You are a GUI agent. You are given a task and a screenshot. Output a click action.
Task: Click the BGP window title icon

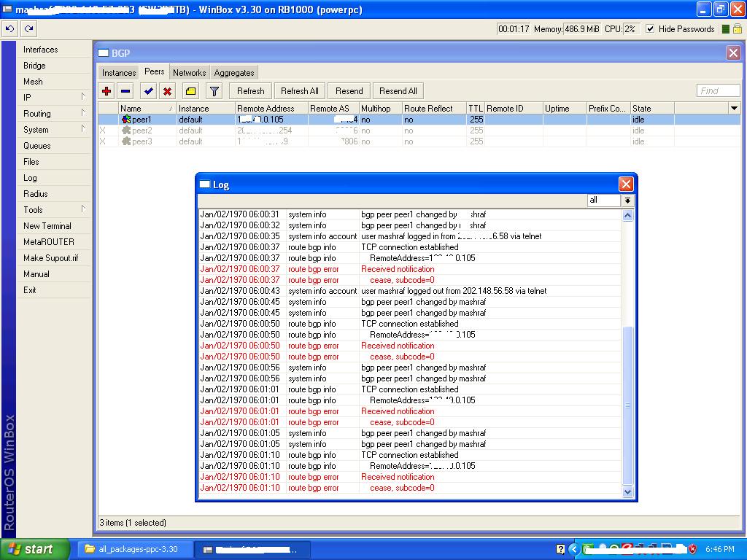tap(104, 52)
